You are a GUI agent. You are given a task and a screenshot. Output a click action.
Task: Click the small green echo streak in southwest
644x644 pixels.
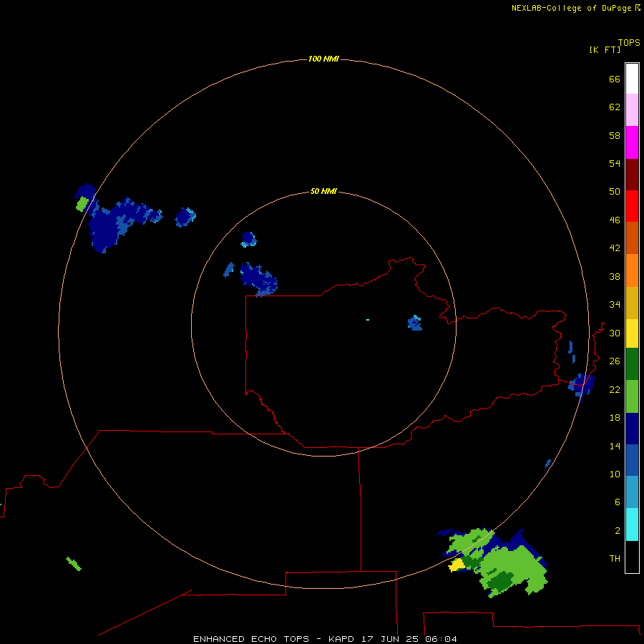pyautogui.click(x=74, y=564)
